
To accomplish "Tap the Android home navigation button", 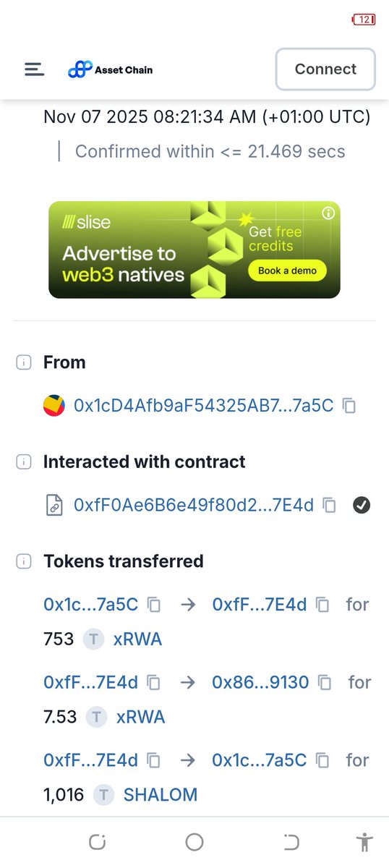I will pyautogui.click(x=194, y=841).
